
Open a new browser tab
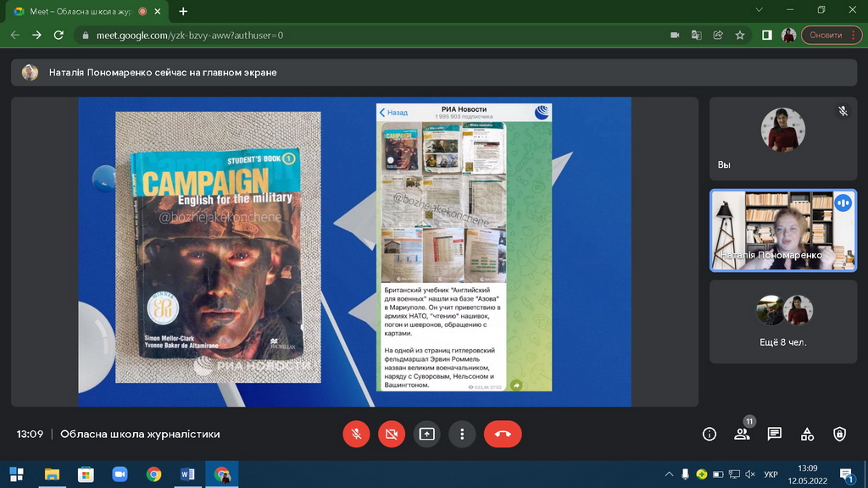(x=183, y=11)
